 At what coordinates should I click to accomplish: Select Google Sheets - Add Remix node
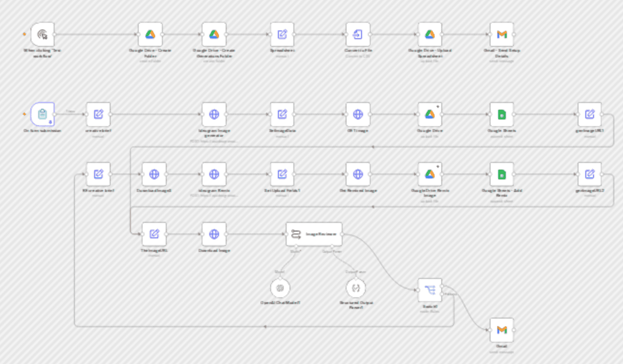pyautogui.click(x=502, y=174)
